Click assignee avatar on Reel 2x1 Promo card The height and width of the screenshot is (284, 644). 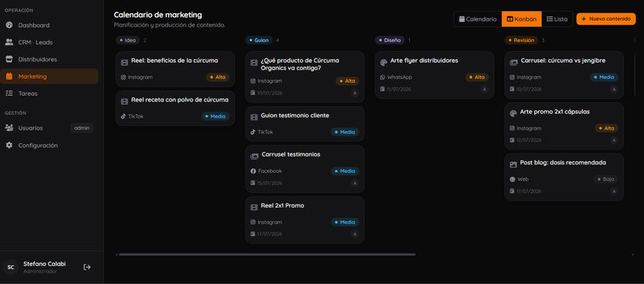(x=355, y=234)
